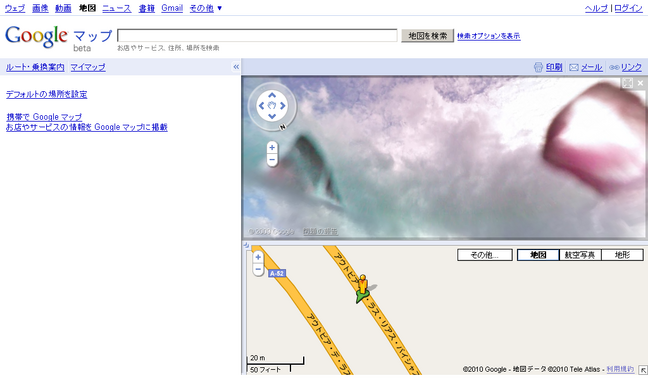Switch to the 地形 terrain view
648x385 pixels.
coord(622,255)
